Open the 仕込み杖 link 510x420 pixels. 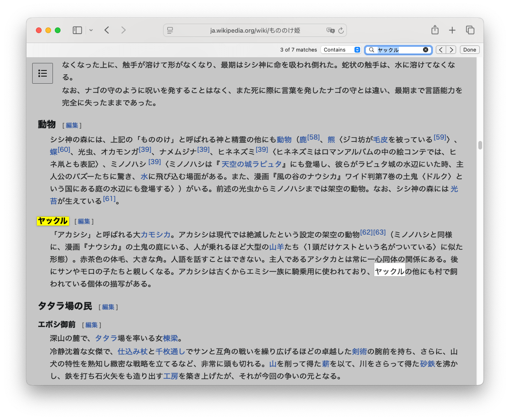coord(132,351)
